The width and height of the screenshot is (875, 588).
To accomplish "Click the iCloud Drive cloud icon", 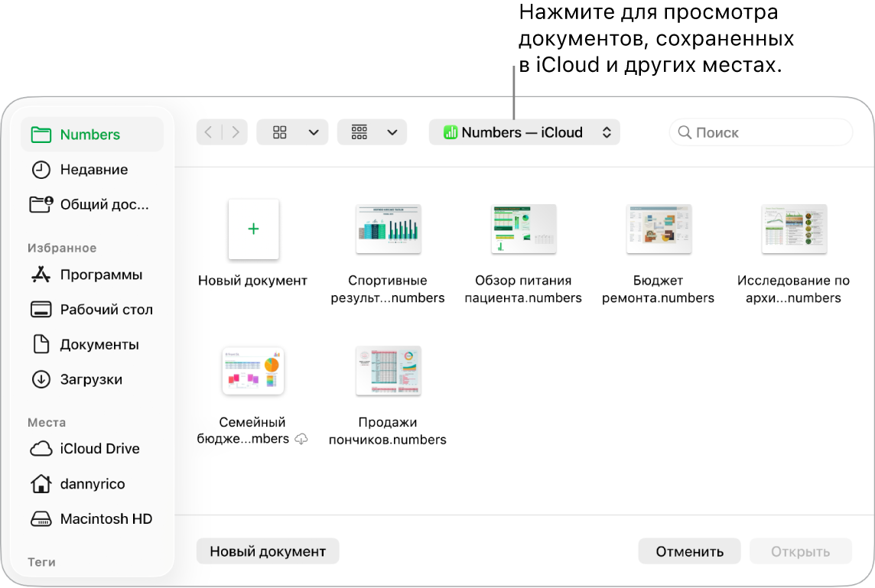I will [x=41, y=449].
